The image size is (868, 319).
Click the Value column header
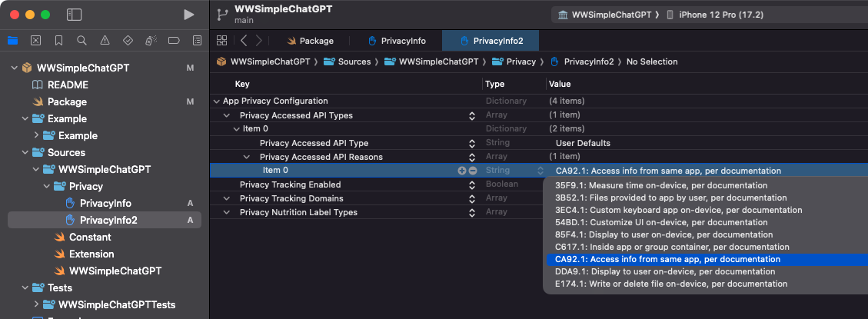pos(560,85)
